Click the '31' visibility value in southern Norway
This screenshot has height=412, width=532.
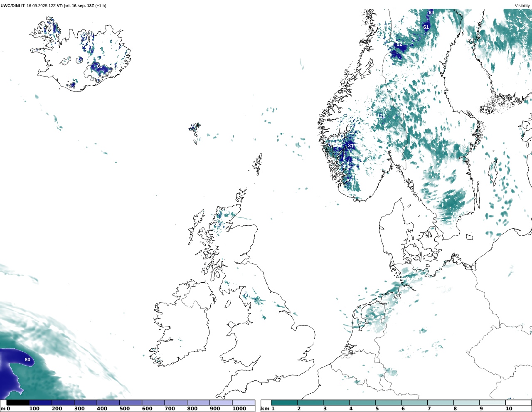pyautogui.click(x=351, y=146)
